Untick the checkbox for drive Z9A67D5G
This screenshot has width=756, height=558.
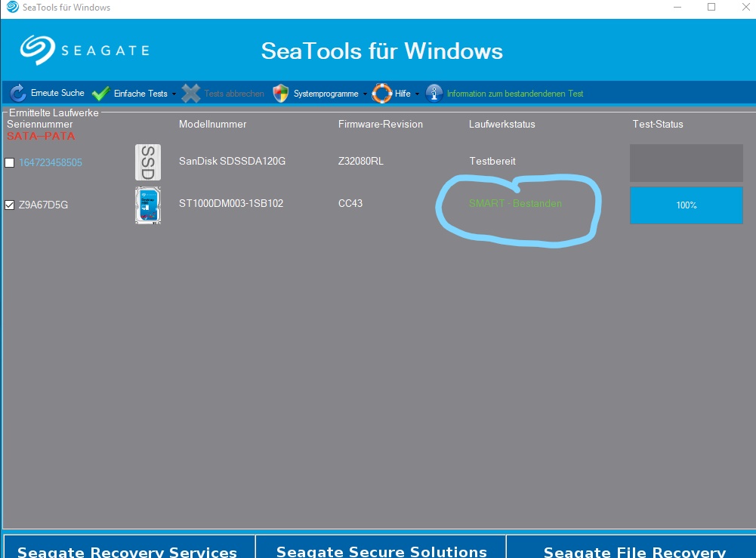pyautogui.click(x=10, y=205)
